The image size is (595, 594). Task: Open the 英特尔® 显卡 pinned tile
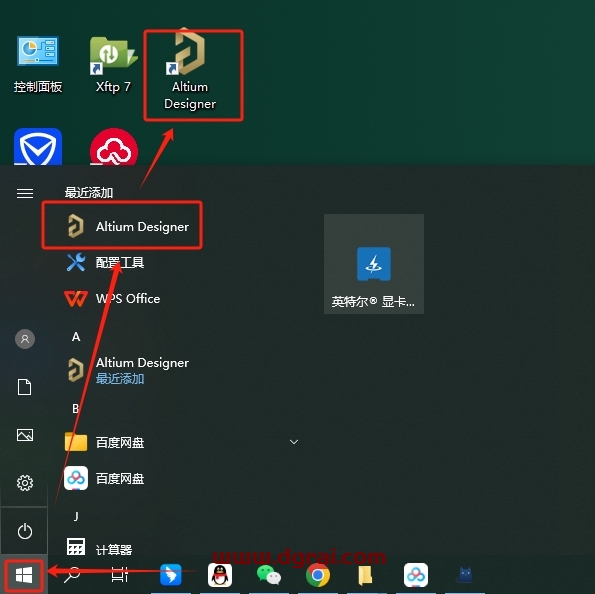pos(374,264)
